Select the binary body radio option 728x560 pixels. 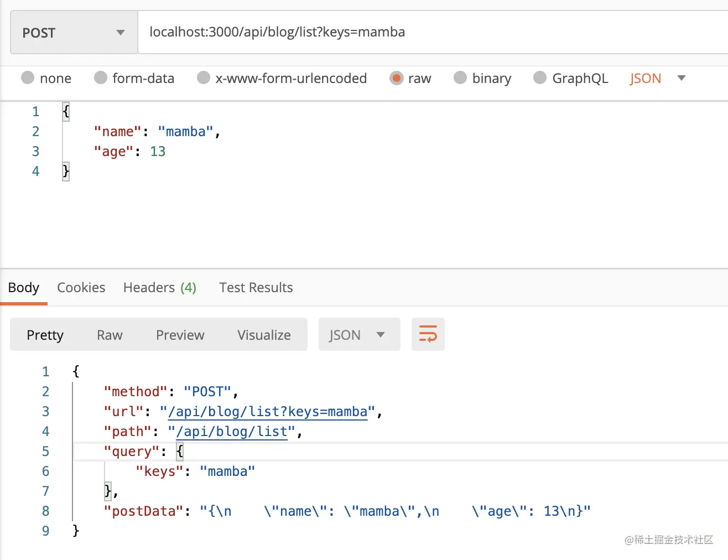[460, 78]
